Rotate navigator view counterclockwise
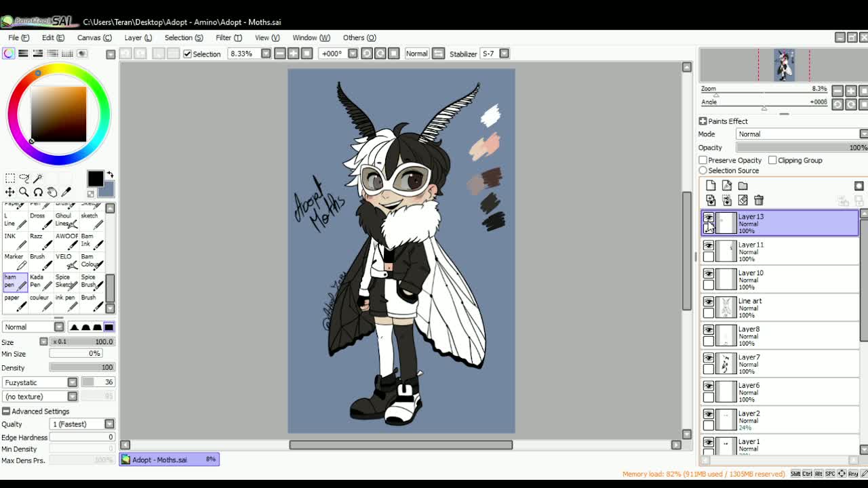The height and width of the screenshot is (488, 868). click(x=837, y=104)
